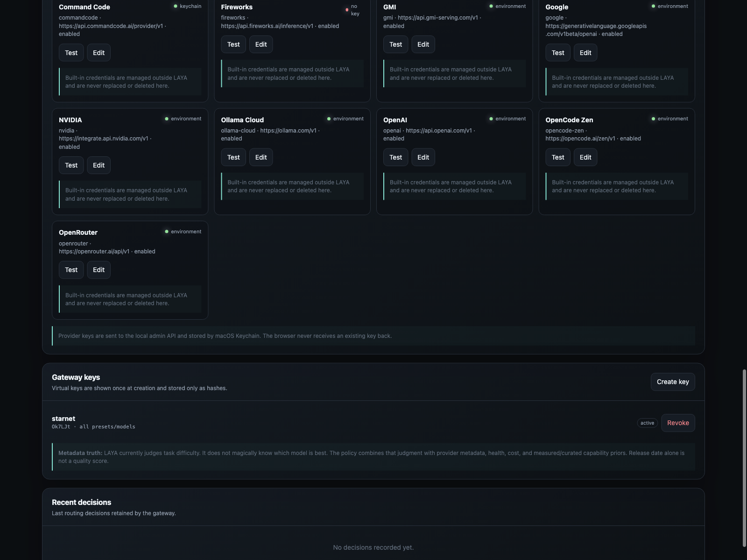
Task: Edit the OpenRouter provider
Action: 99,270
